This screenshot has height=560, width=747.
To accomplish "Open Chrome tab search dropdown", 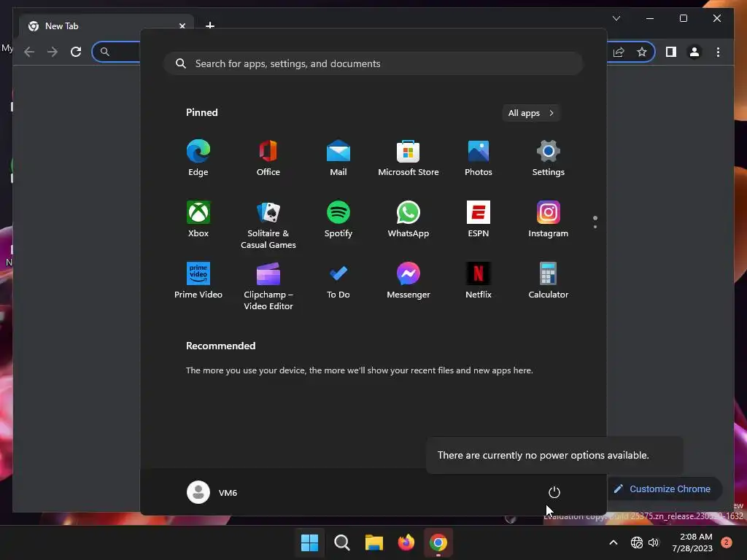I will point(616,18).
